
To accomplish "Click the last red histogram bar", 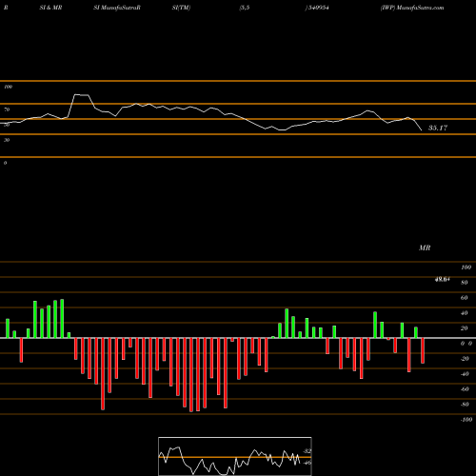I will click(423, 350).
